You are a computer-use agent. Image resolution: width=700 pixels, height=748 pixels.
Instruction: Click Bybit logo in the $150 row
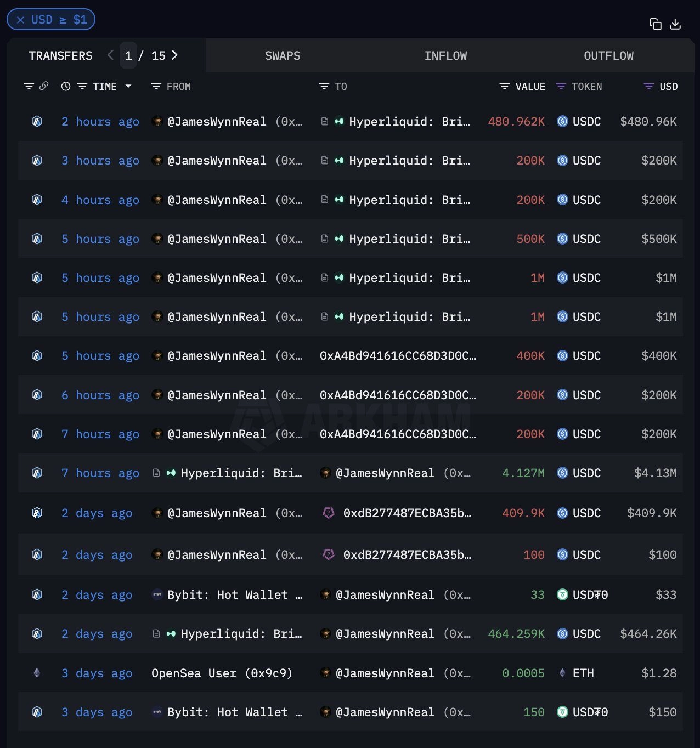click(x=157, y=712)
